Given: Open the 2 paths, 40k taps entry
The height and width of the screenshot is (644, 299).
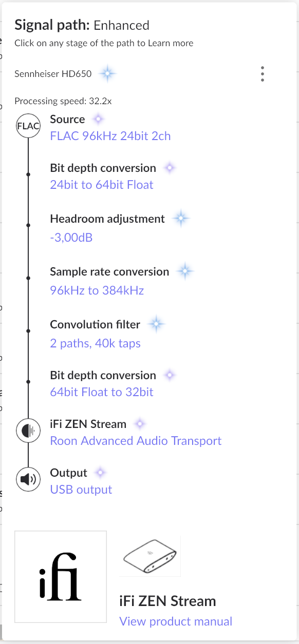Looking at the screenshot, I should point(96,343).
